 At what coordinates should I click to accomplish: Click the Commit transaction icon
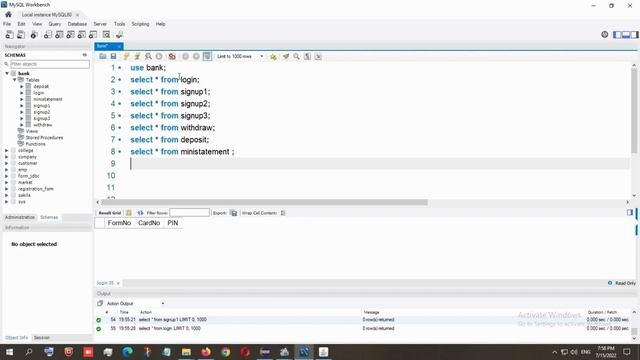coord(185,56)
